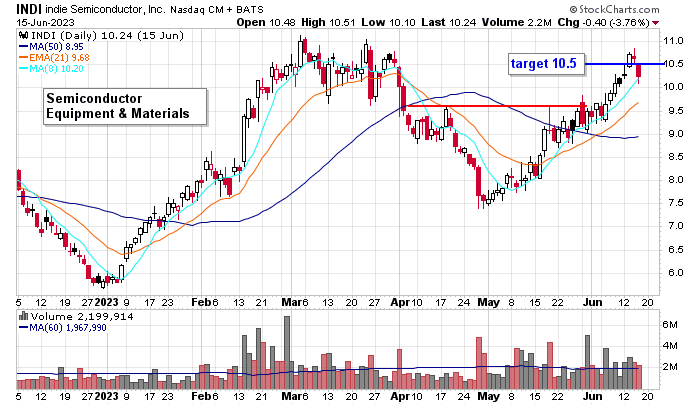
Task: Click the candlestick icon beside INDI (Daily)
Action: (24, 35)
